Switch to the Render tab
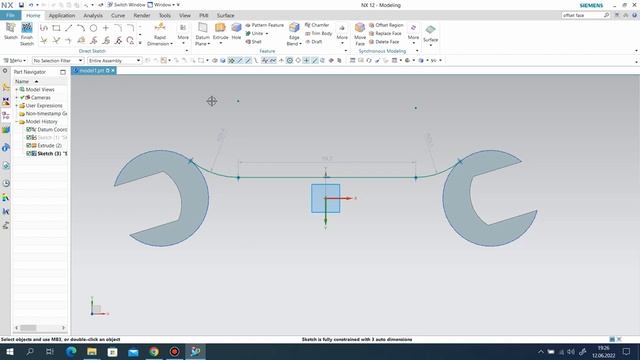The width and height of the screenshot is (640, 360). [x=142, y=16]
